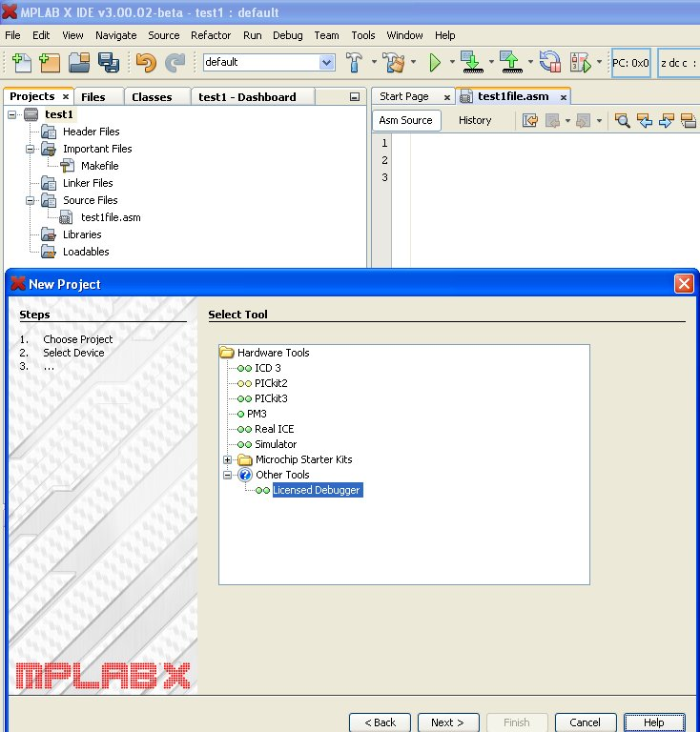Click the Cancel button
This screenshot has width=700, height=732.
[x=586, y=722]
